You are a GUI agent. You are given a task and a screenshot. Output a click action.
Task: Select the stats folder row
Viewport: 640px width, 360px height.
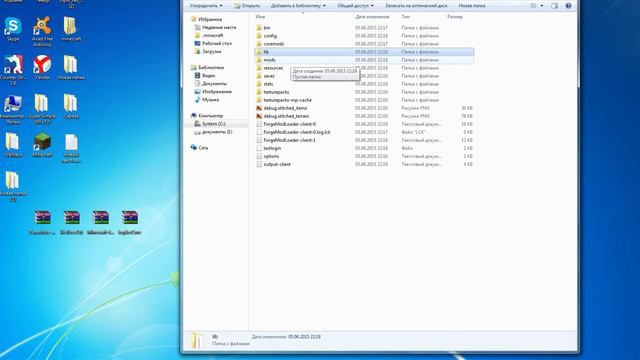364,84
